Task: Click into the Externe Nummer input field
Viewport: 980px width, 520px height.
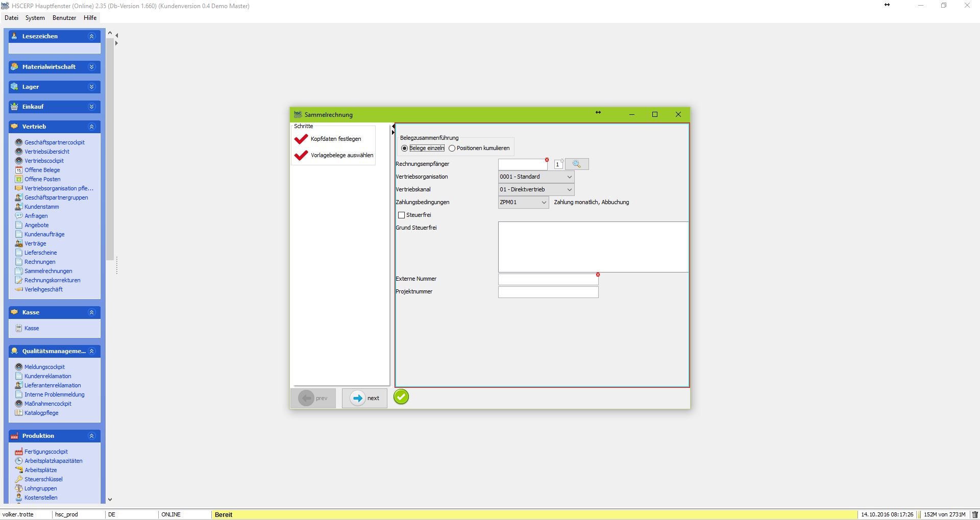Action: click(x=548, y=279)
